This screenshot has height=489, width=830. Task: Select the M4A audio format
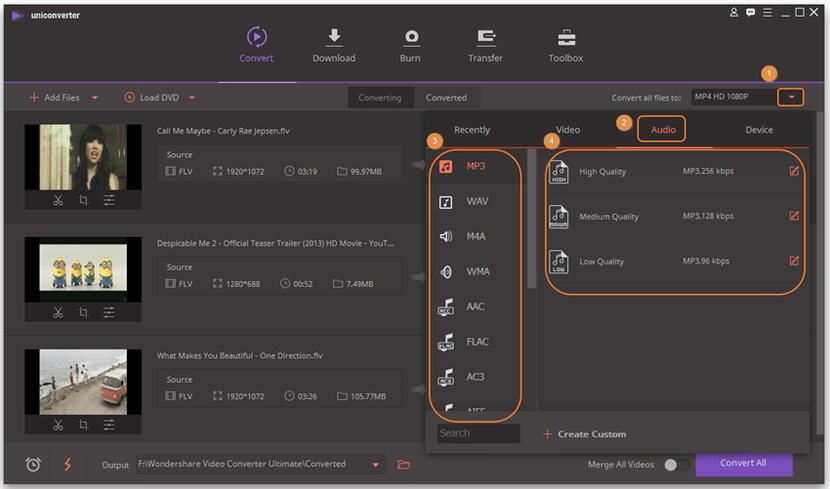475,237
